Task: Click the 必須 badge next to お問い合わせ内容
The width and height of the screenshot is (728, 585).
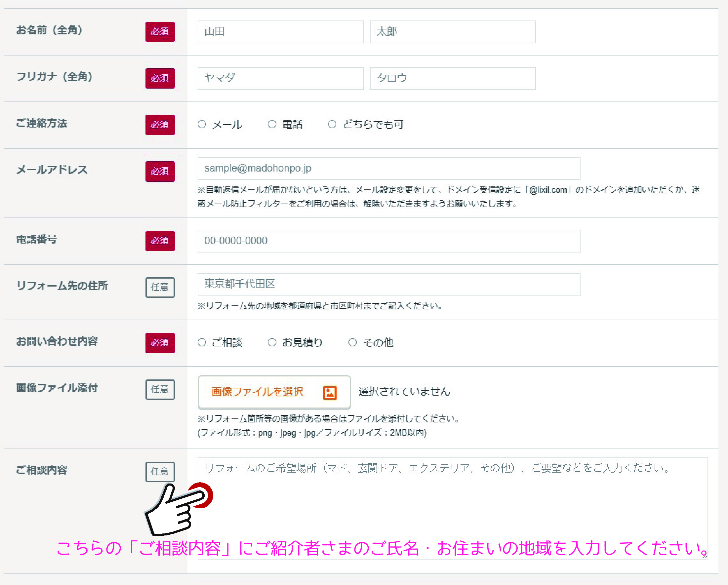Action: click(x=160, y=343)
